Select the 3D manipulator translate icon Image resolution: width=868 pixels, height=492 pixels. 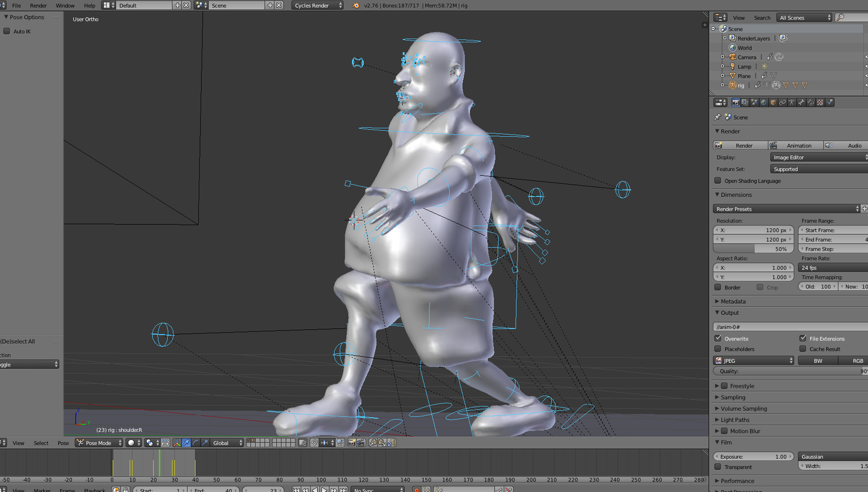186,442
